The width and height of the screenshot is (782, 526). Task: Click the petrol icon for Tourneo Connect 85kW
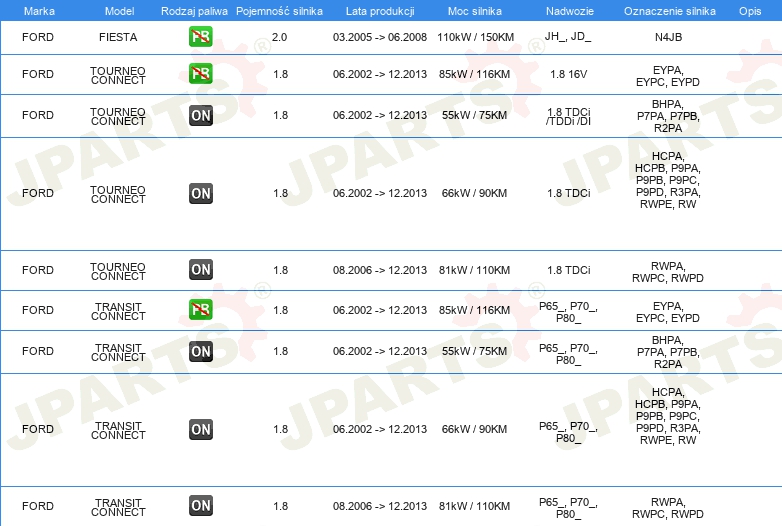click(200, 74)
